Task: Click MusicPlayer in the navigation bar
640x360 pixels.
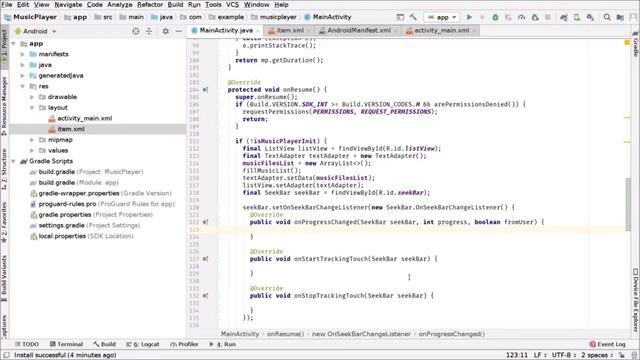Action: pos(31,17)
